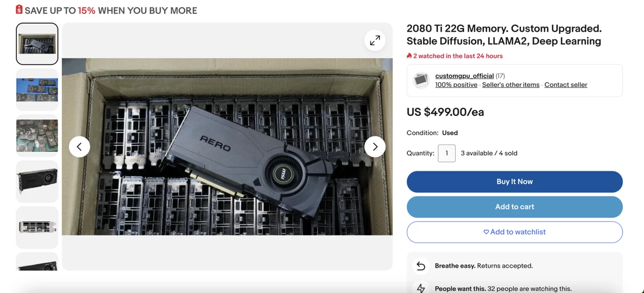
Task: Click the Add to cart button
Action: click(x=515, y=207)
